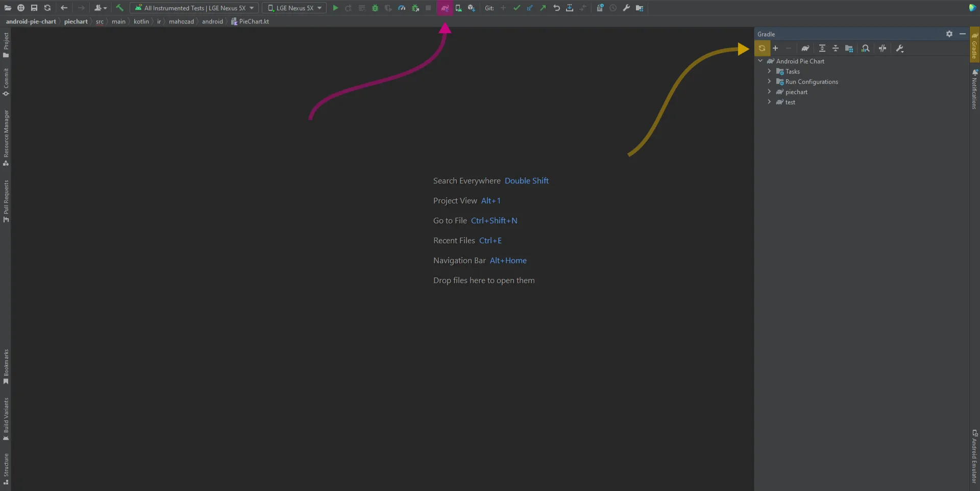Run the app with the green play button
This screenshot has width=980, height=491.
pyautogui.click(x=335, y=8)
